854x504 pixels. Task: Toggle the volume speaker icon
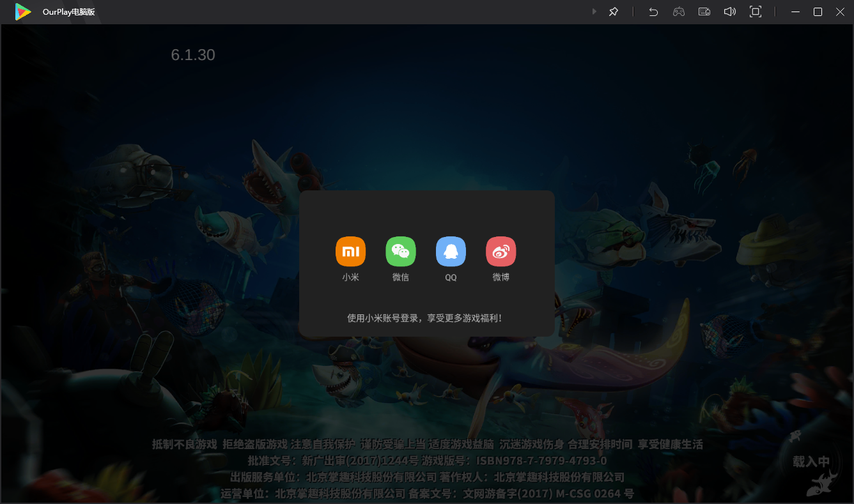click(730, 11)
